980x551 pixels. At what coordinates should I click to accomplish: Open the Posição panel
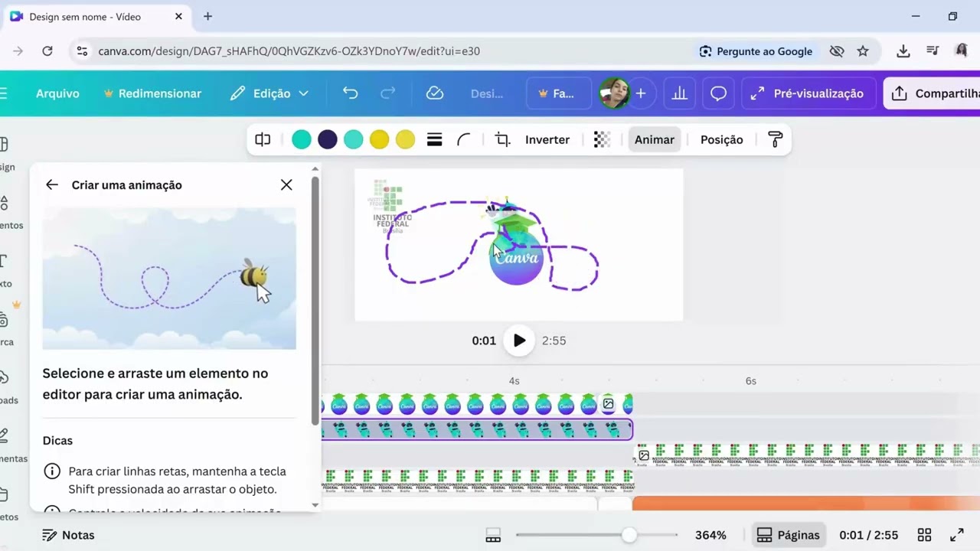click(x=722, y=139)
